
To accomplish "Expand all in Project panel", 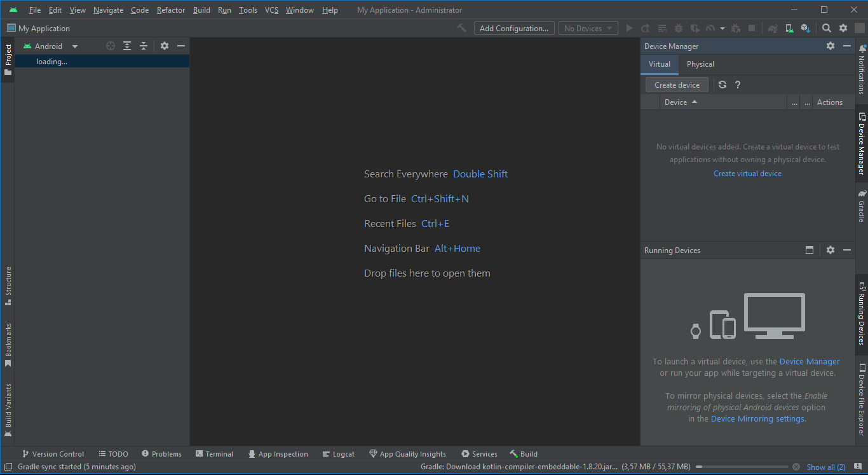I will tap(127, 46).
